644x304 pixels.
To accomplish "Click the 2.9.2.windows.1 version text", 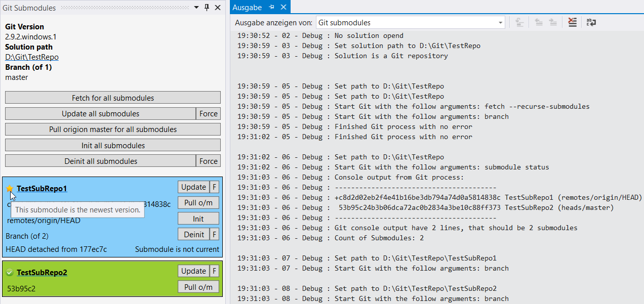I will (x=31, y=37).
